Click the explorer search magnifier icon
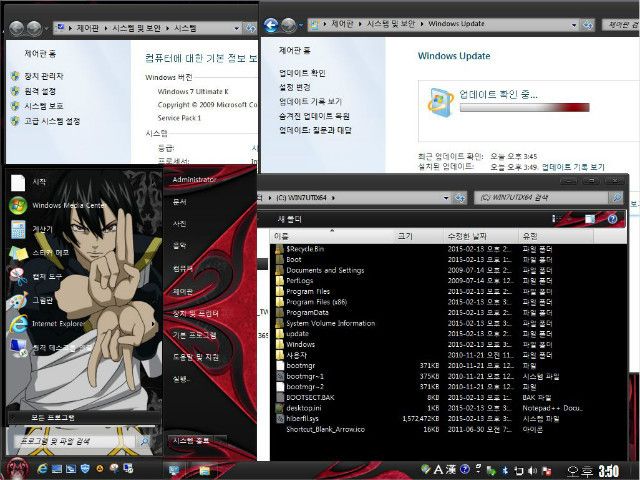 tap(616, 198)
